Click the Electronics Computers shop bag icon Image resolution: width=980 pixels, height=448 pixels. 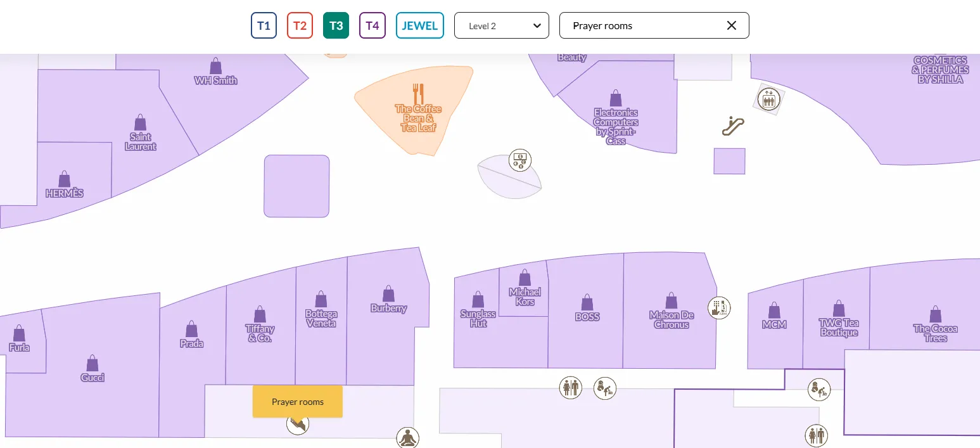pos(616,98)
